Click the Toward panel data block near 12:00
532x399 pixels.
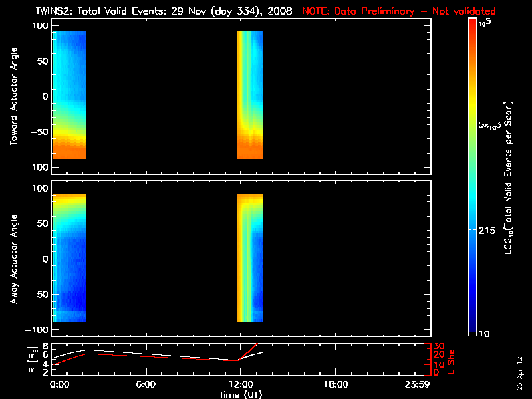250,93
